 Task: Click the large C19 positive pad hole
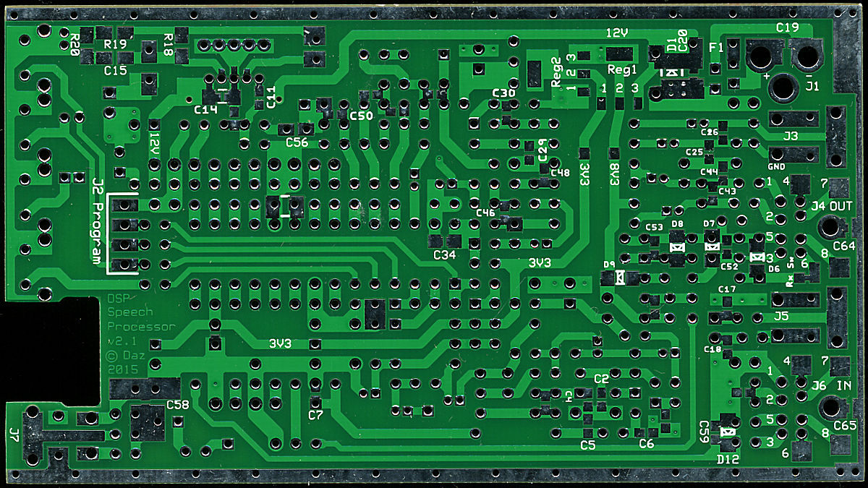(x=762, y=55)
